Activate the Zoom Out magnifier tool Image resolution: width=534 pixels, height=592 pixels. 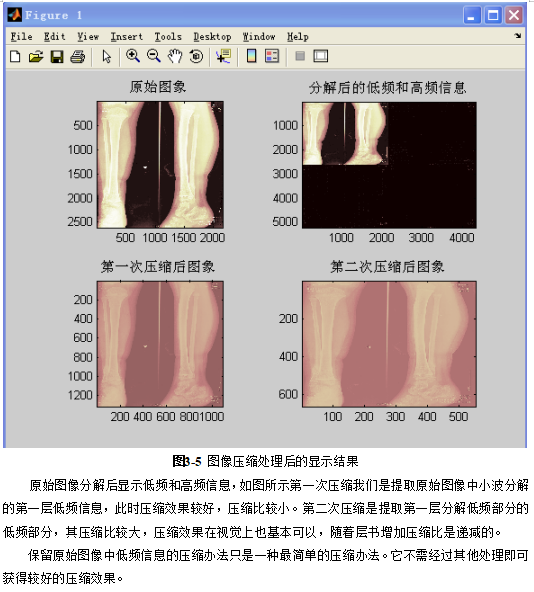pyautogui.click(x=154, y=56)
